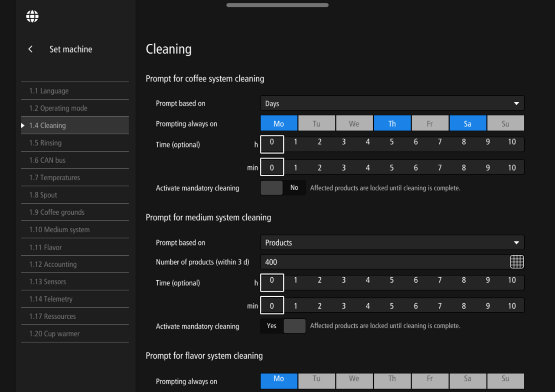
Task: Open coffee system Prompt based on Days dropdown
Action: click(x=392, y=104)
